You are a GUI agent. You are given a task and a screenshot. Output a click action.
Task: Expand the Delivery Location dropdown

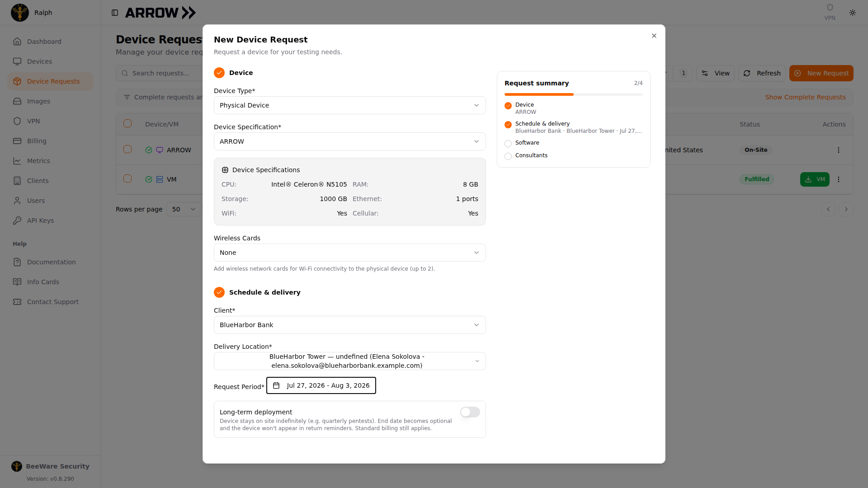point(349,361)
